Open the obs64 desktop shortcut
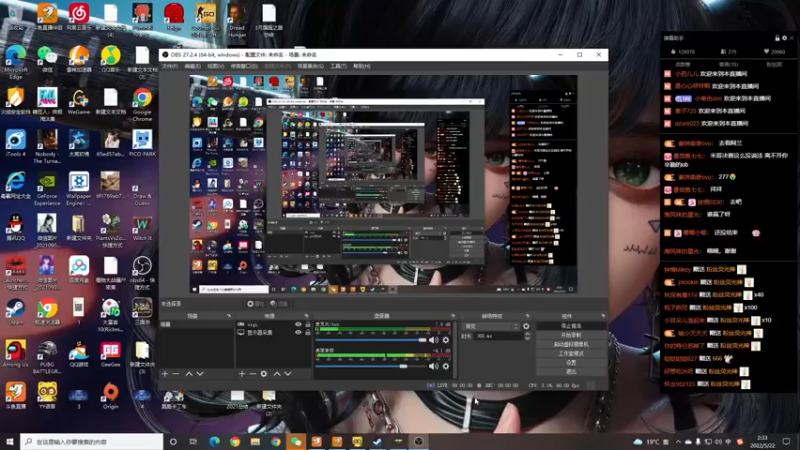This screenshot has height=450, width=800. (142, 272)
